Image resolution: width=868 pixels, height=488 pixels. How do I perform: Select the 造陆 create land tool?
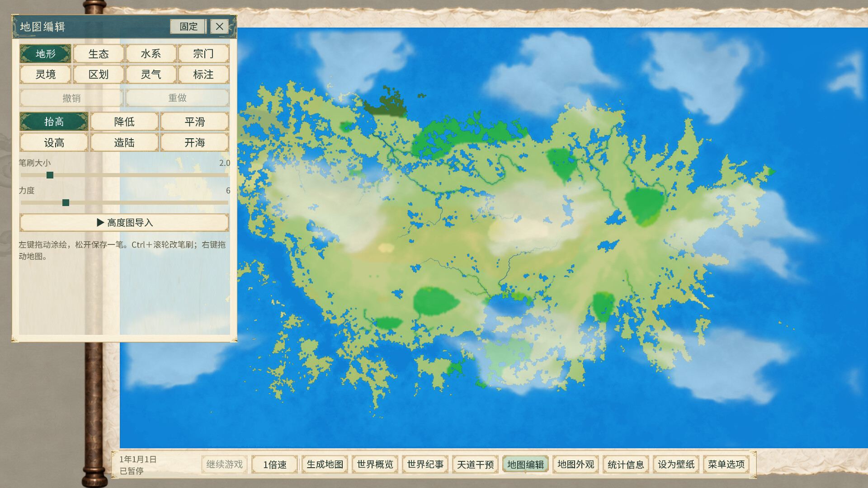click(x=124, y=143)
